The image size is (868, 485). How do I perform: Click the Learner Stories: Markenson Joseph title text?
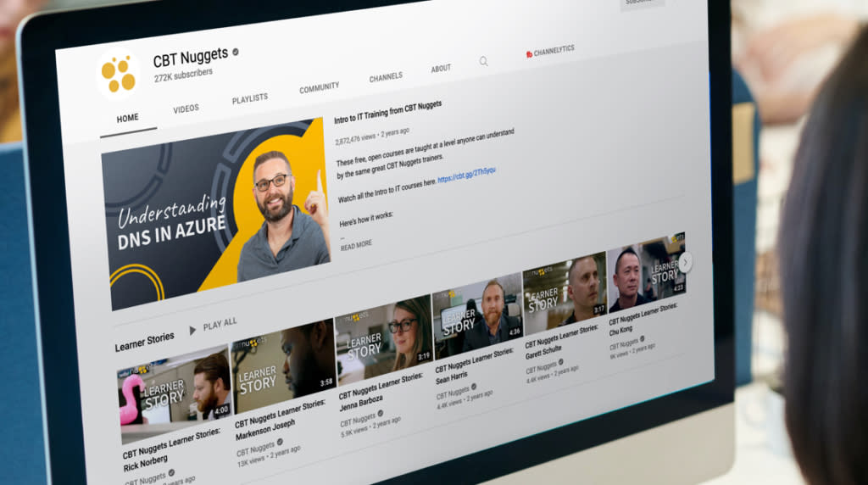click(x=280, y=421)
